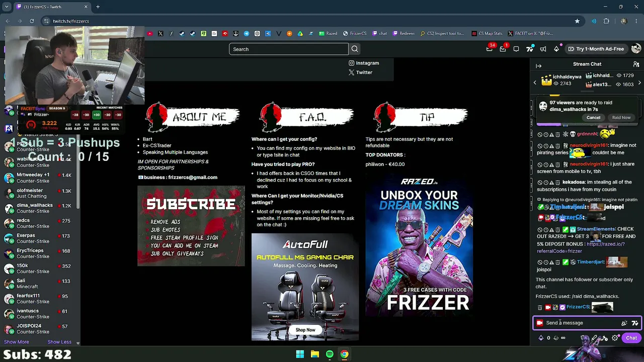Viewport: 644px width, 362px height.
Task: Open the Chrome tab search dropdown
Action: pyautogui.click(x=7, y=7)
